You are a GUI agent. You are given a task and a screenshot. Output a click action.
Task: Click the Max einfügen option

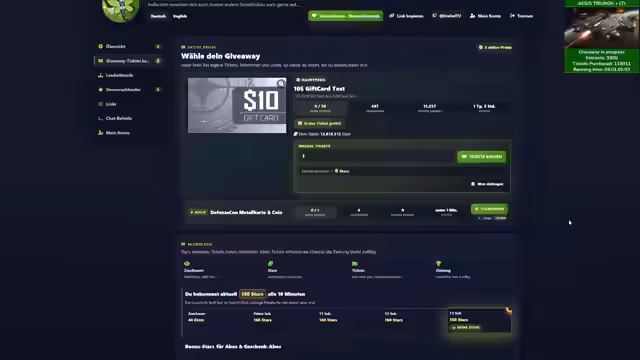click(x=487, y=184)
